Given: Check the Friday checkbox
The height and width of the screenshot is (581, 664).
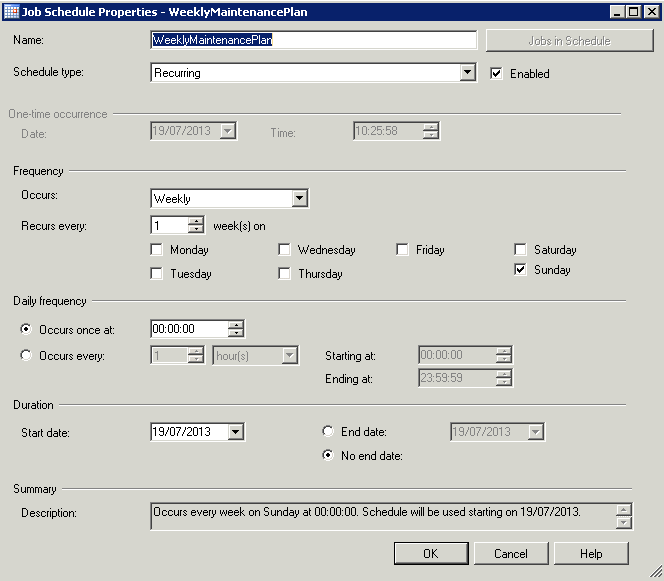Looking at the screenshot, I should 402,249.
